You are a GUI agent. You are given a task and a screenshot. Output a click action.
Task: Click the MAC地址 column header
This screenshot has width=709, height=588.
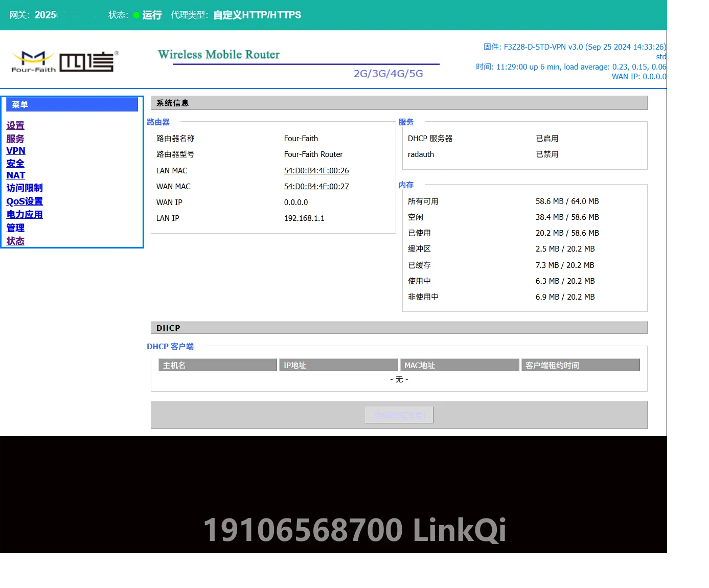(x=460, y=365)
